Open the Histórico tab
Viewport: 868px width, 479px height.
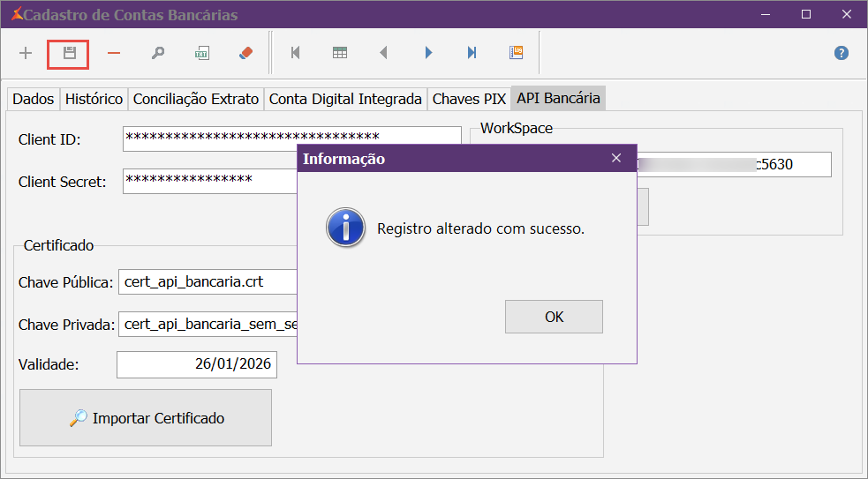(94, 99)
